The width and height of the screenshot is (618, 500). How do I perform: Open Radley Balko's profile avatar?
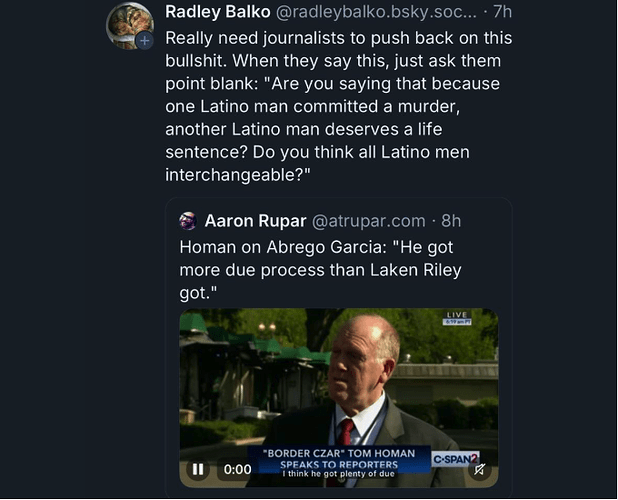pos(128,25)
